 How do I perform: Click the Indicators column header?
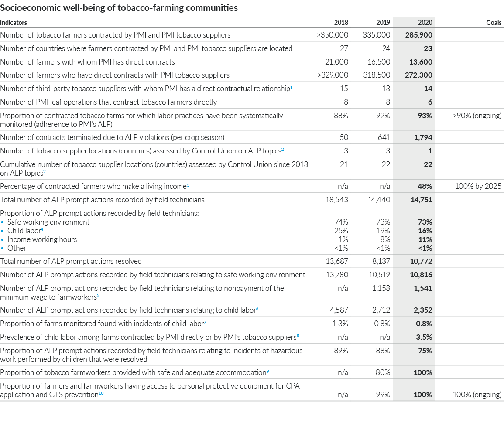click(14, 23)
